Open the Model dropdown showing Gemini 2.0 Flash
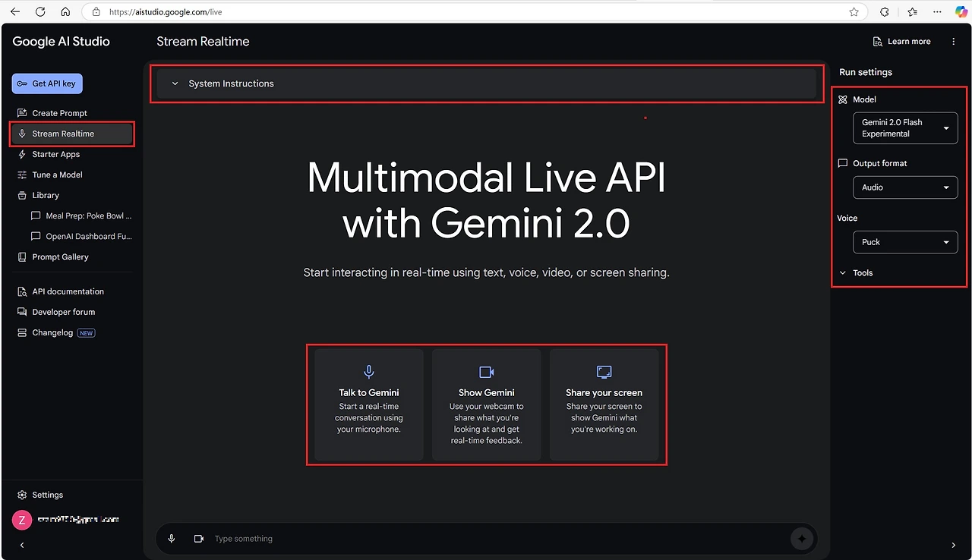Image resolution: width=972 pixels, height=560 pixels. (905, 128)
